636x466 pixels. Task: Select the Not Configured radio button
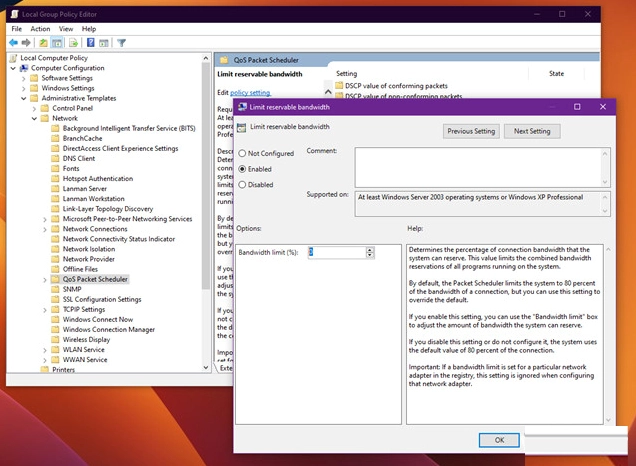tap(242, 153)
